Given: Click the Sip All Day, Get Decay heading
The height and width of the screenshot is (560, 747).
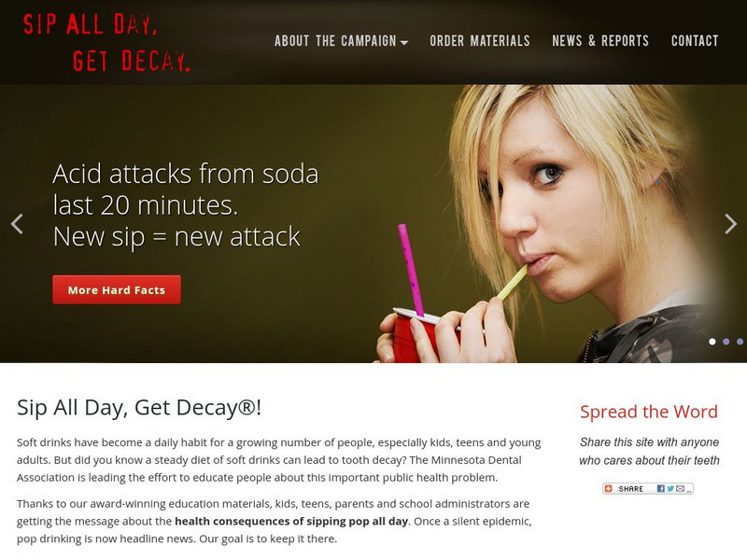Looking at the screenshot, I should click(139, 408).
